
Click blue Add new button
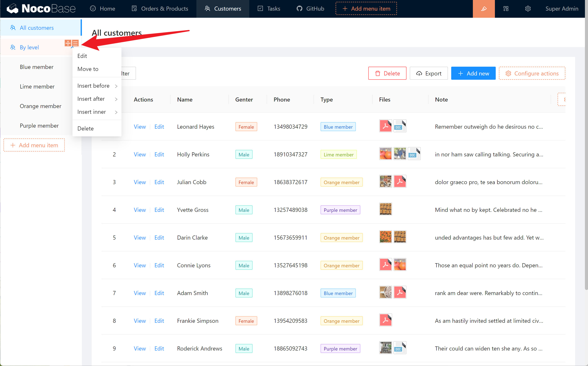point(473,73)
